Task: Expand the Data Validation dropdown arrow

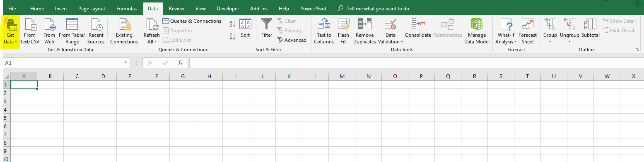Action: click(402, 42)
